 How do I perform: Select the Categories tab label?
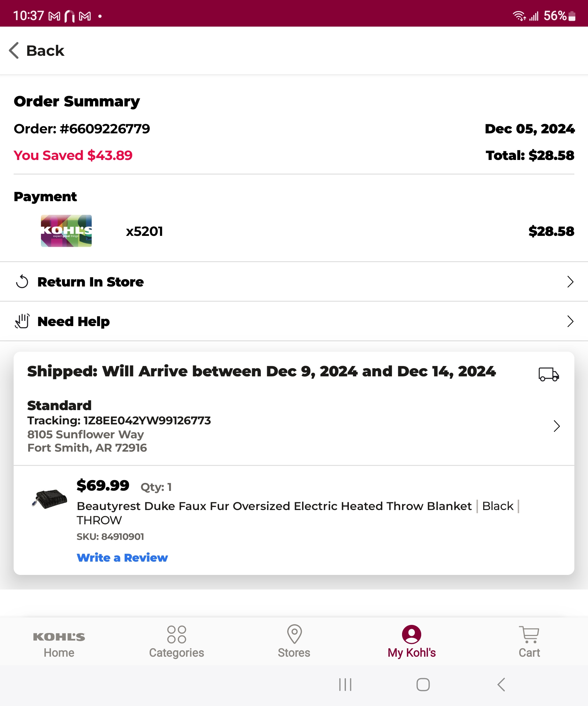[x=177, y=652]
